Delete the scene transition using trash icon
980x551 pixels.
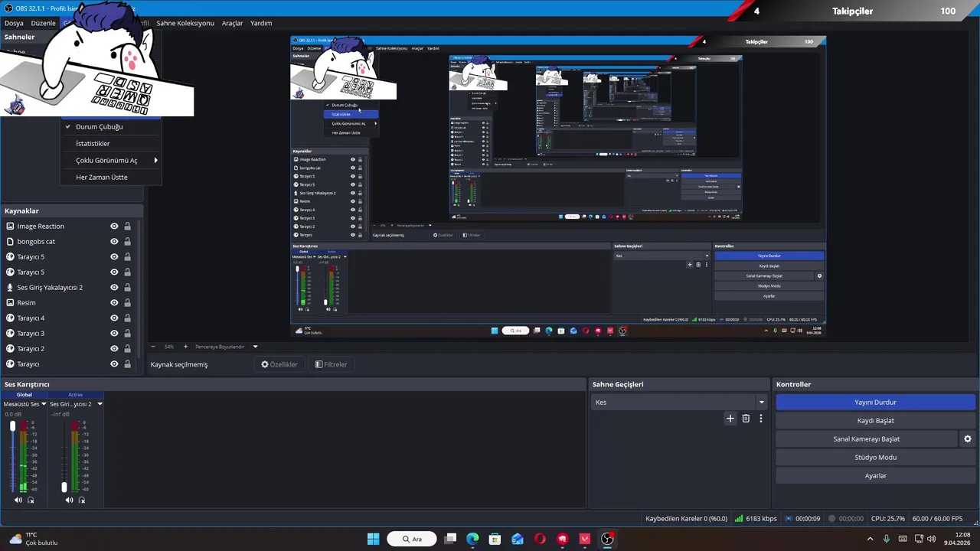746,419
